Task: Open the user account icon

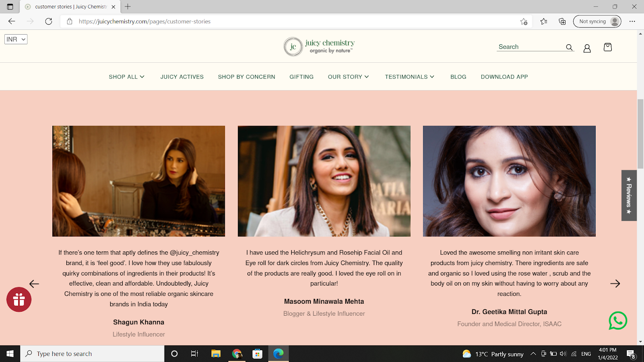Action: pos(587,48)
